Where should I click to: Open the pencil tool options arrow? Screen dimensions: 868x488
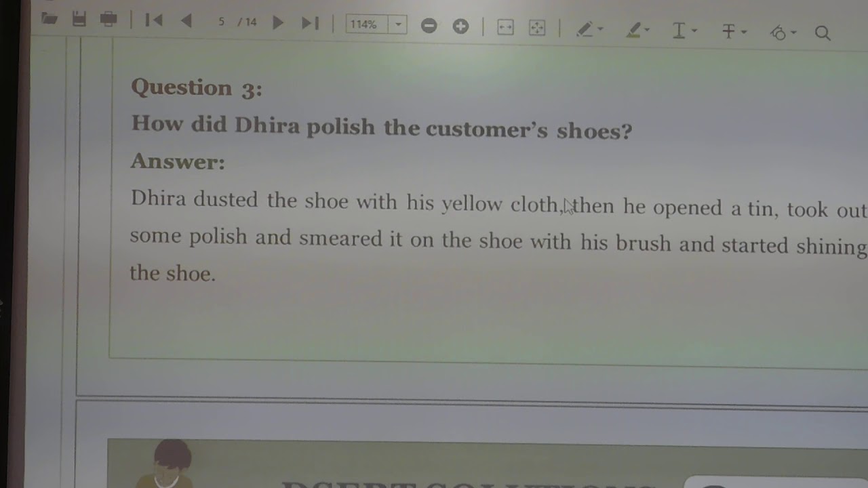click(x=600, y=30)
